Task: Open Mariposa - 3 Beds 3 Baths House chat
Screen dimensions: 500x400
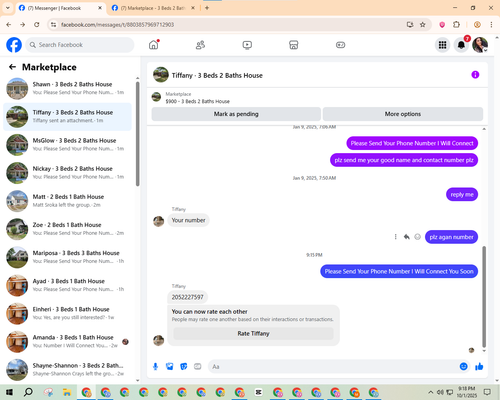Action: 67,257
